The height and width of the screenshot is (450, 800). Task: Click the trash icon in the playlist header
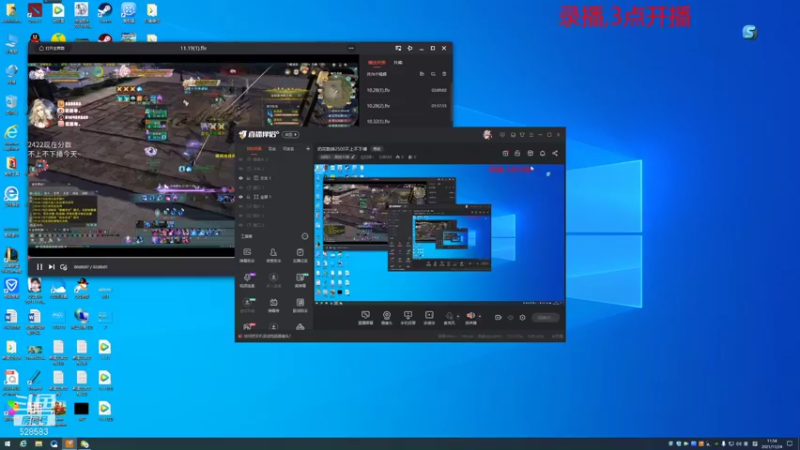pyautogui.click(x=444, y=74)
